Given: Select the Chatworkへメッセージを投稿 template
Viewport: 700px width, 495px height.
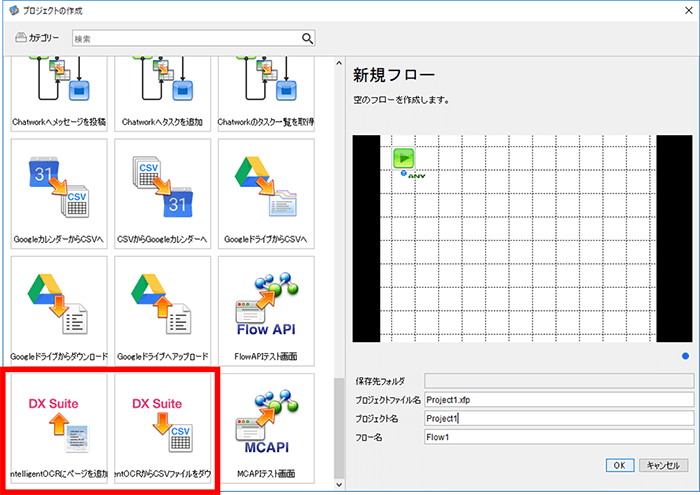Looking at the screenshot, I should [59, 94].
